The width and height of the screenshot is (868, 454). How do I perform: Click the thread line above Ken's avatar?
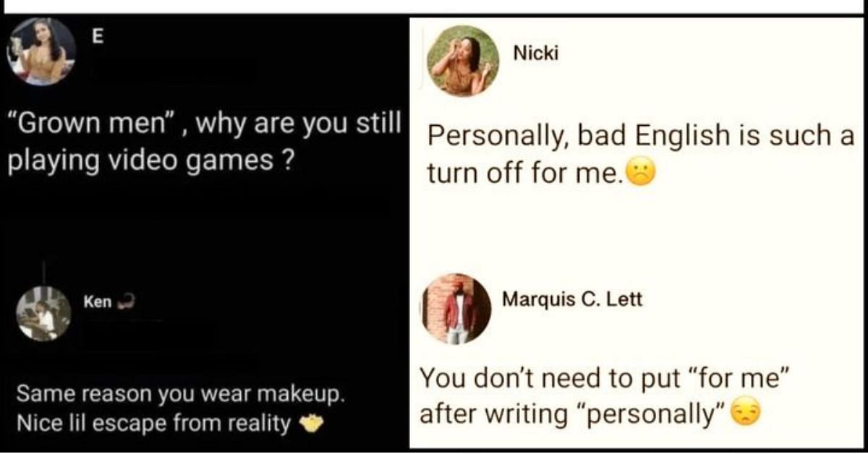[x=44, y=271]
